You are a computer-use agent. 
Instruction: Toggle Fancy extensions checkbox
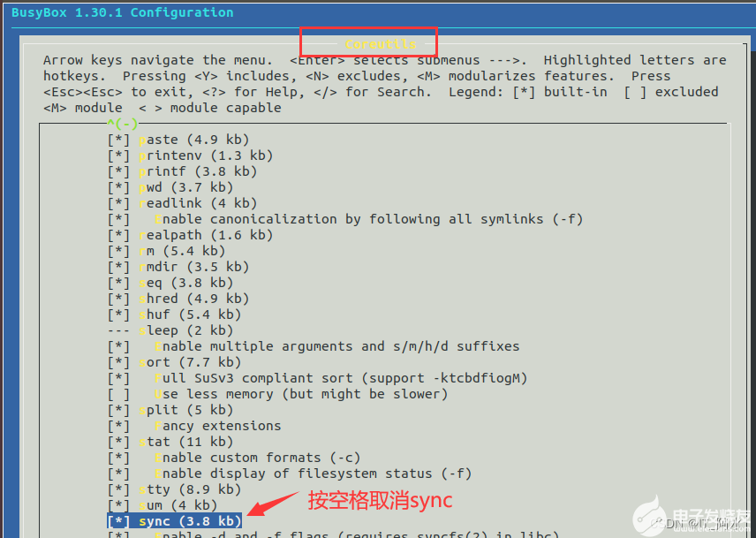coord(118,426)
